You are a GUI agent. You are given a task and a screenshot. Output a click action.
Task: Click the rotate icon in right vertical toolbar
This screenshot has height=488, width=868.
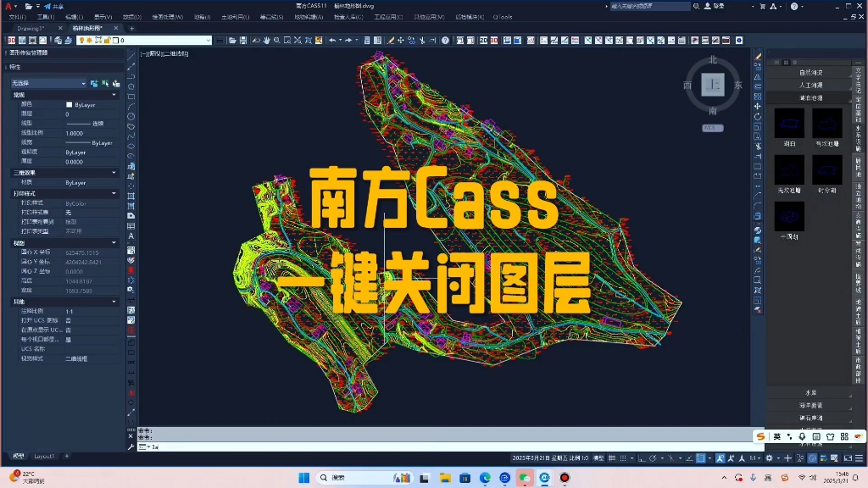[x=757, y=117]
